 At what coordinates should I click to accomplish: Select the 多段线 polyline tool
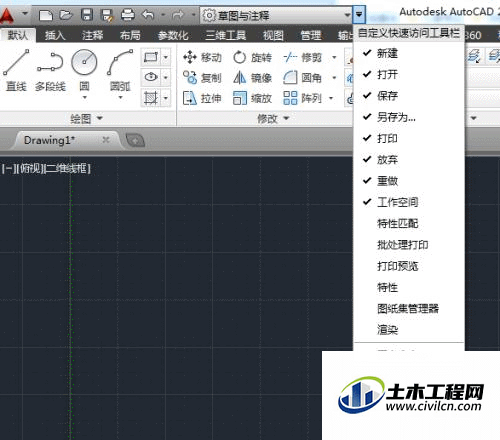pyautogui.click(x=51, y=71)
